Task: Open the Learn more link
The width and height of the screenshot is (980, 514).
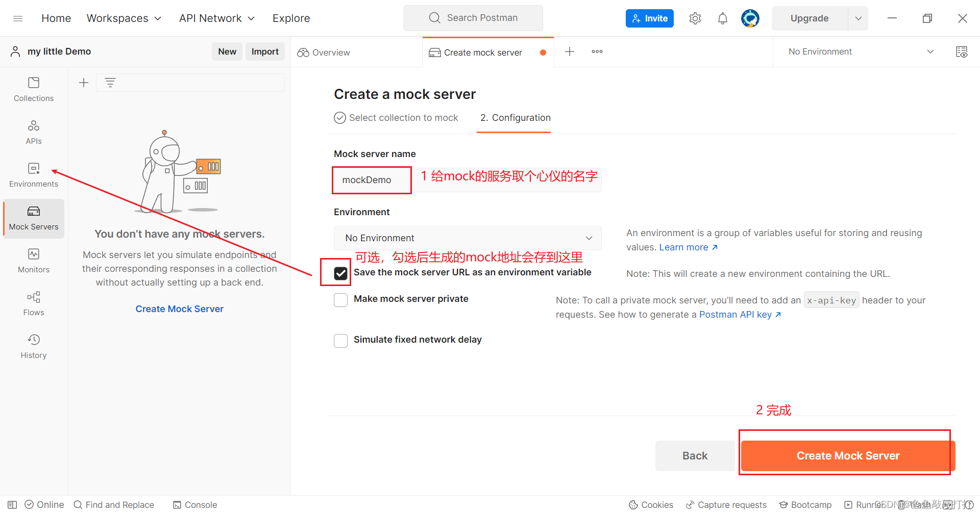Action: (684, 247)
